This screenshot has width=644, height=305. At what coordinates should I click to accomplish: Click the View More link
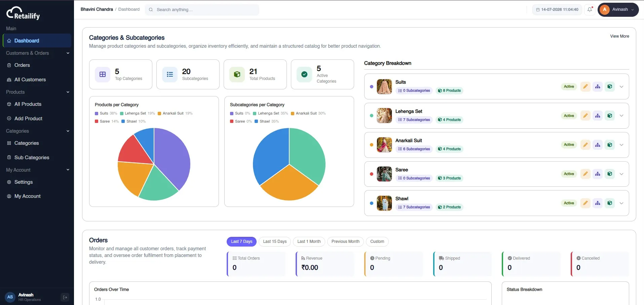(x=619, y=36)
